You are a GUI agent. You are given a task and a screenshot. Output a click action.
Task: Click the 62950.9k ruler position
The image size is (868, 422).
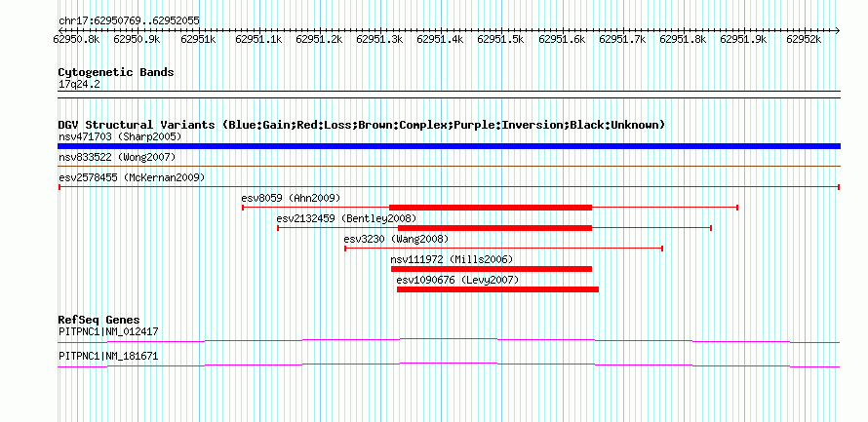click(137, 39)
